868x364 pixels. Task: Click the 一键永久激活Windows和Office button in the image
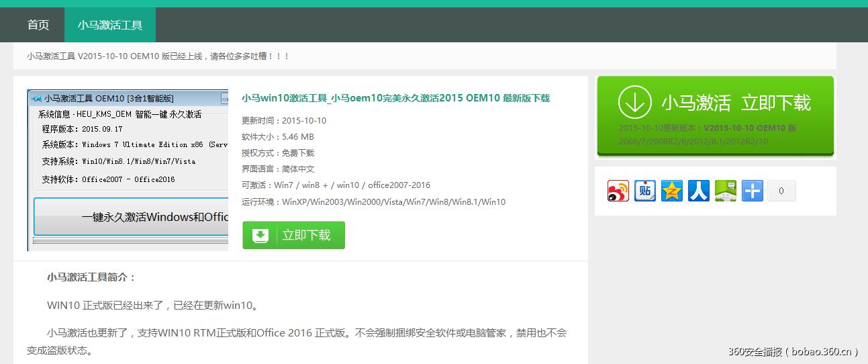132,217
